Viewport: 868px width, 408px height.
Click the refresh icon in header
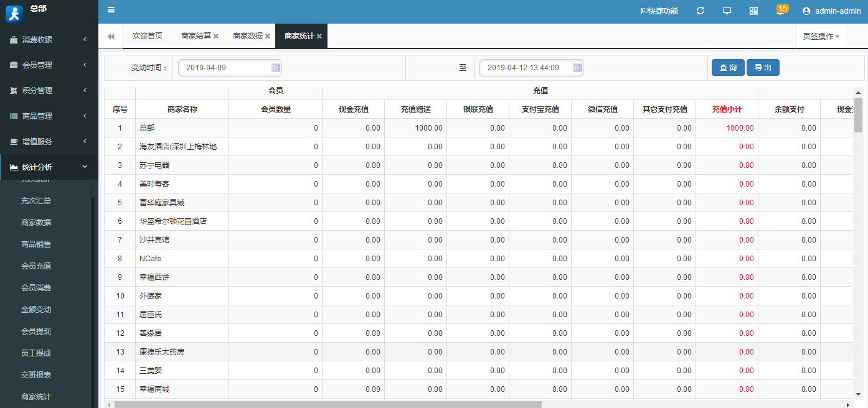(x=701, y=11)
